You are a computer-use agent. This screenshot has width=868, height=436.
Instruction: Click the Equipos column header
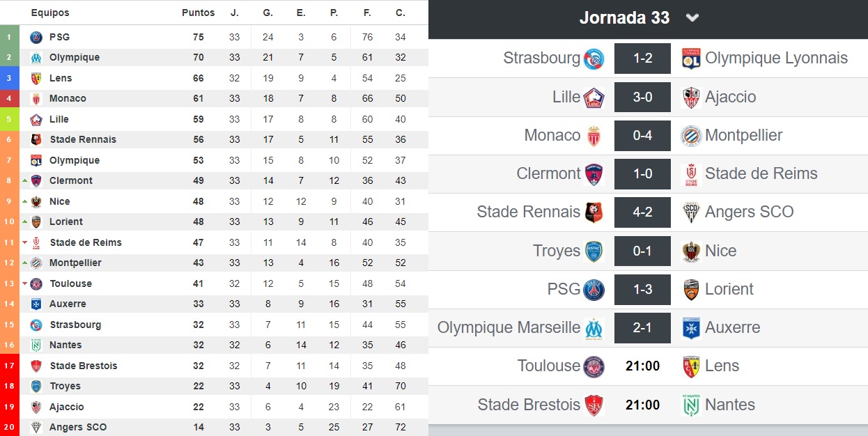[50, 13]
